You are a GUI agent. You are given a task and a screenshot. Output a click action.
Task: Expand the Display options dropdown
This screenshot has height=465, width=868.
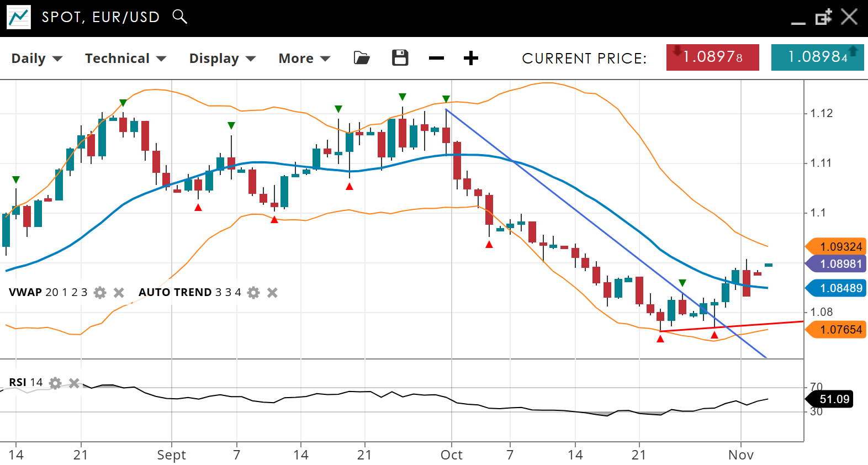tap(222, 59)
